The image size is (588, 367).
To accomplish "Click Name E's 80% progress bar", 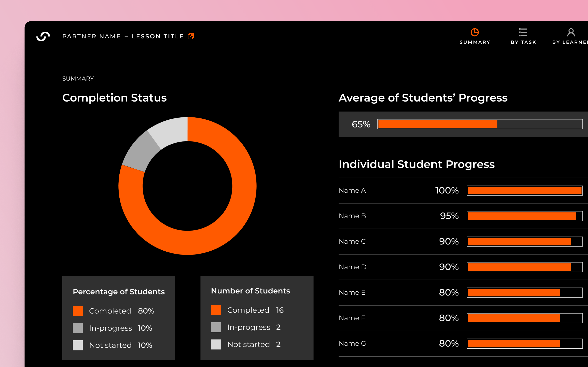I will (x=525, y=293).
